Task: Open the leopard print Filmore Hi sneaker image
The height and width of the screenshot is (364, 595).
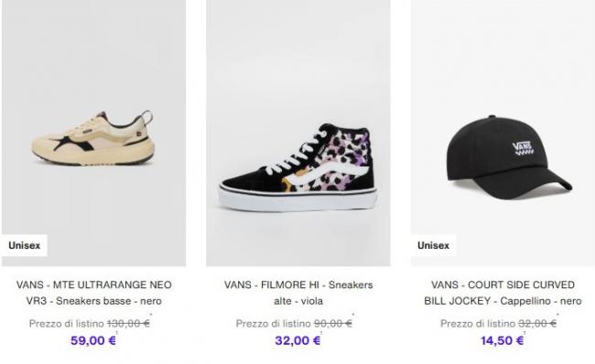Action: (x=298, y=133)
